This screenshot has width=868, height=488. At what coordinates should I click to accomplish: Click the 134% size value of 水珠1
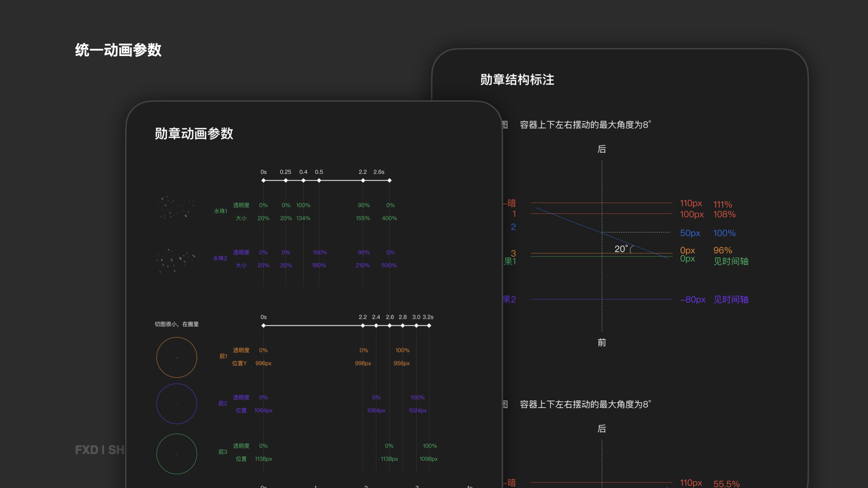(303, 218)
